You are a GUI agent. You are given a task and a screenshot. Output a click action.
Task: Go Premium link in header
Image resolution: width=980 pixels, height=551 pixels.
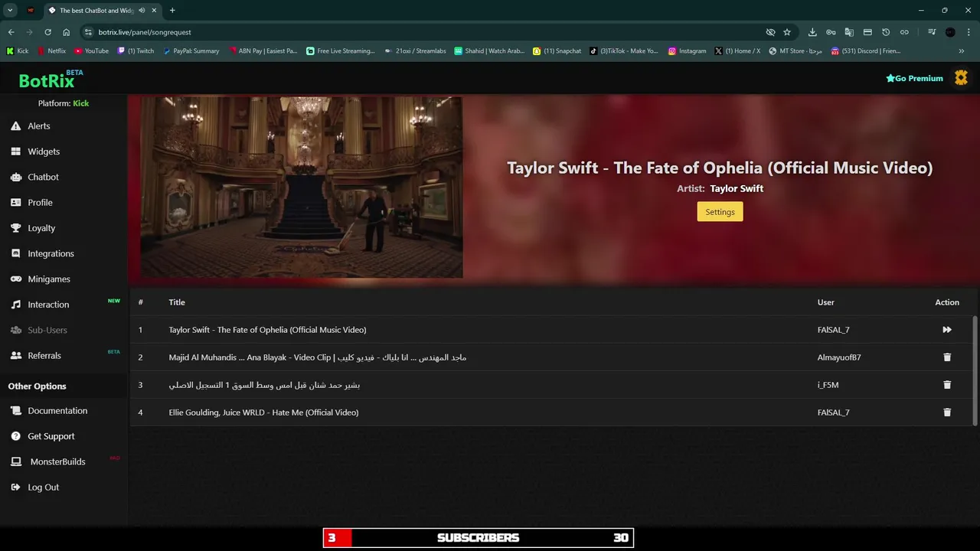pyautogui.click(x=914, y=78)
